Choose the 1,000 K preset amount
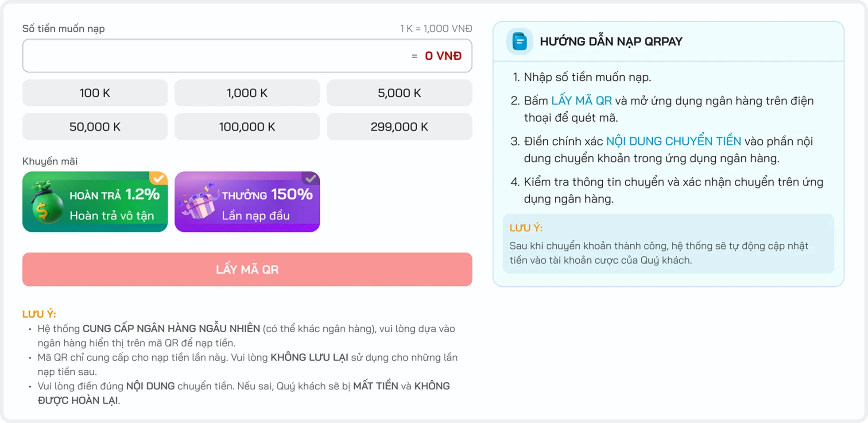 pos(247,93)
